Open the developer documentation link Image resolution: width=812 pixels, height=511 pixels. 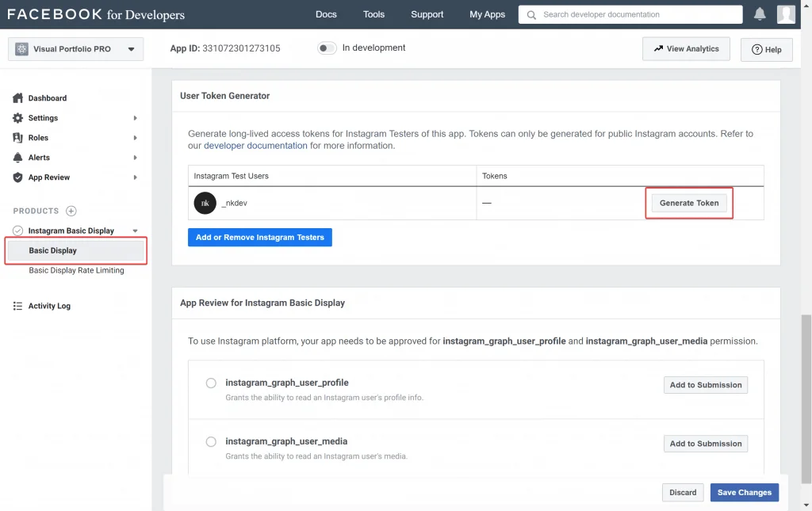pyautogui.click(x=255, y=146)
